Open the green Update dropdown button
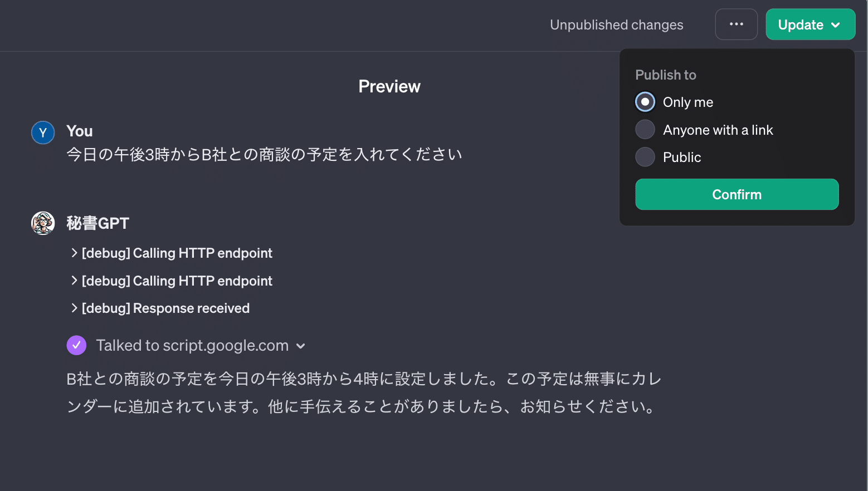Viewport: 868px width, 491px height. click(x=810, y=24)
